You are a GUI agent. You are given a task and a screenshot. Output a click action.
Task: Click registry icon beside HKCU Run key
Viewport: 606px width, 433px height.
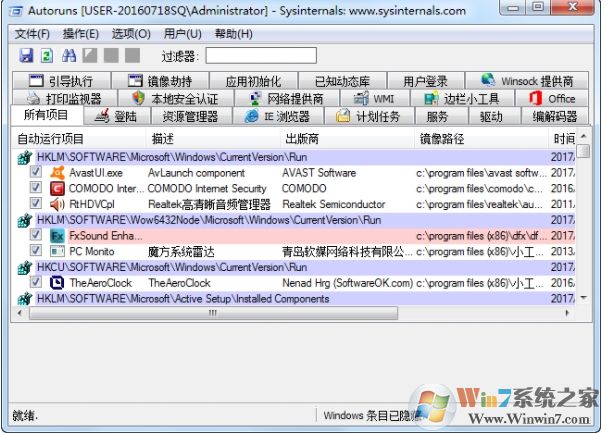[x=24, y=268]
